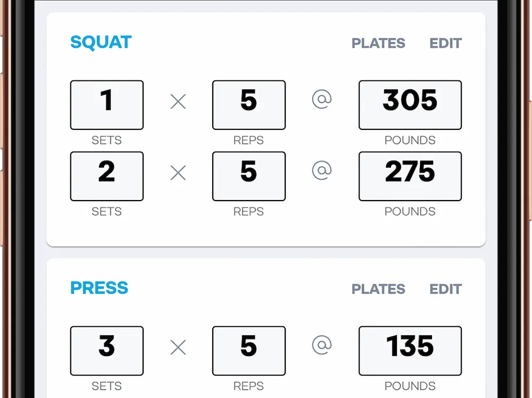Image resolution: width=532 pixels, height=398 pixels.
Task: Click the 305 pounds field
Action: 410,105
